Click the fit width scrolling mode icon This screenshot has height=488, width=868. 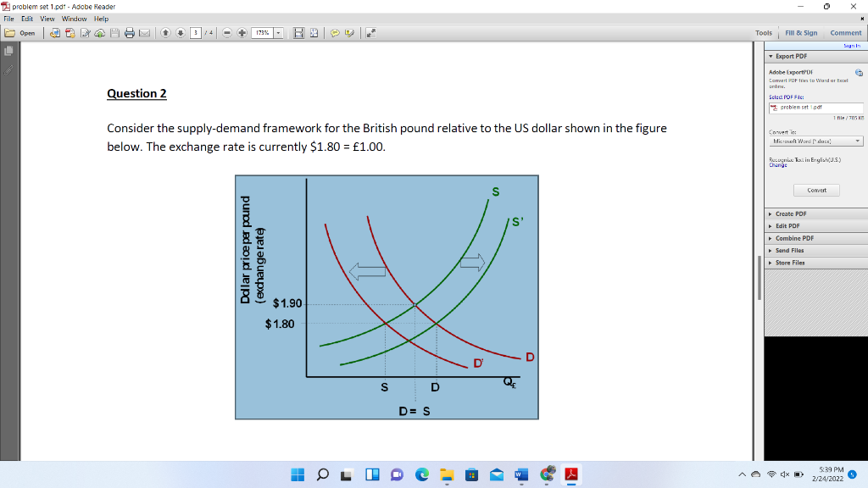pos(298,33)
